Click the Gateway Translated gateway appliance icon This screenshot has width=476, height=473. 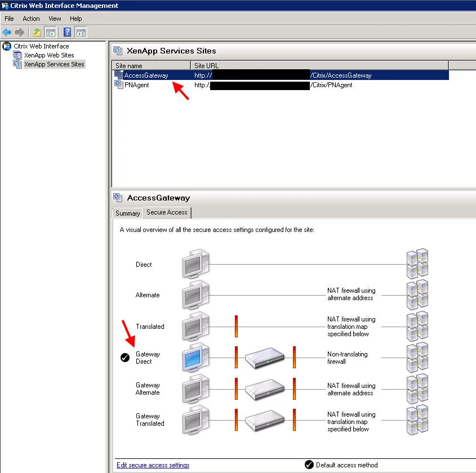[265, 421]
